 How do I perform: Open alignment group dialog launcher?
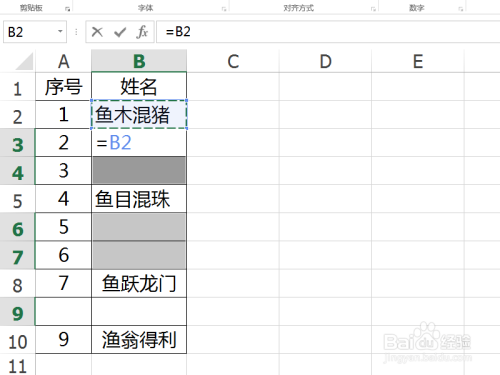[373, 9]
